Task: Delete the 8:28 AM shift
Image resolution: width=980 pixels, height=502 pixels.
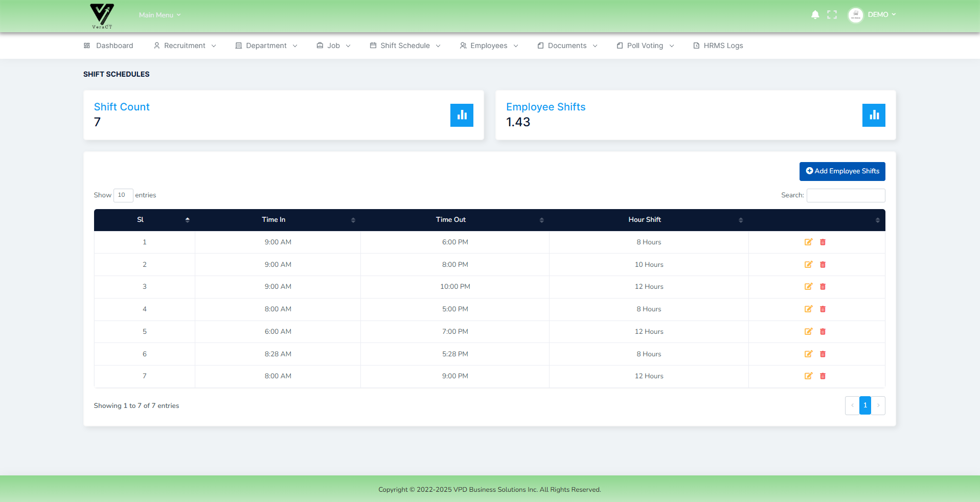Action: (823, 354)
